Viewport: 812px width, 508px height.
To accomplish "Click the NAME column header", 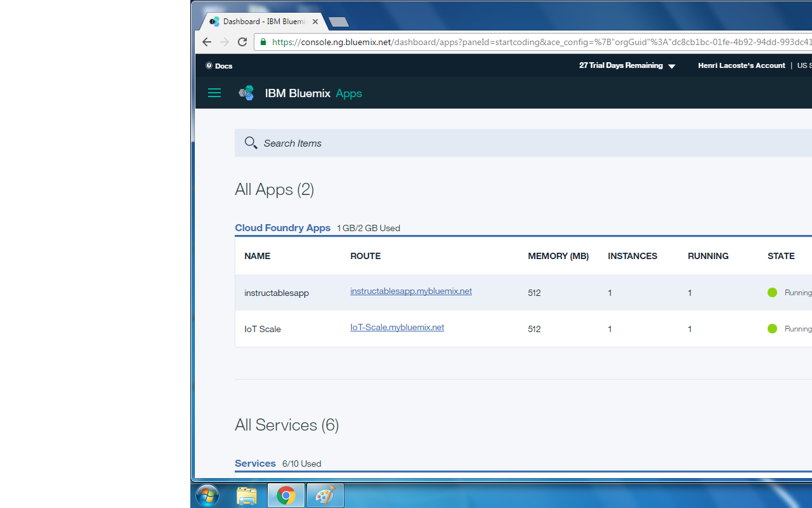I will point(258,256).
